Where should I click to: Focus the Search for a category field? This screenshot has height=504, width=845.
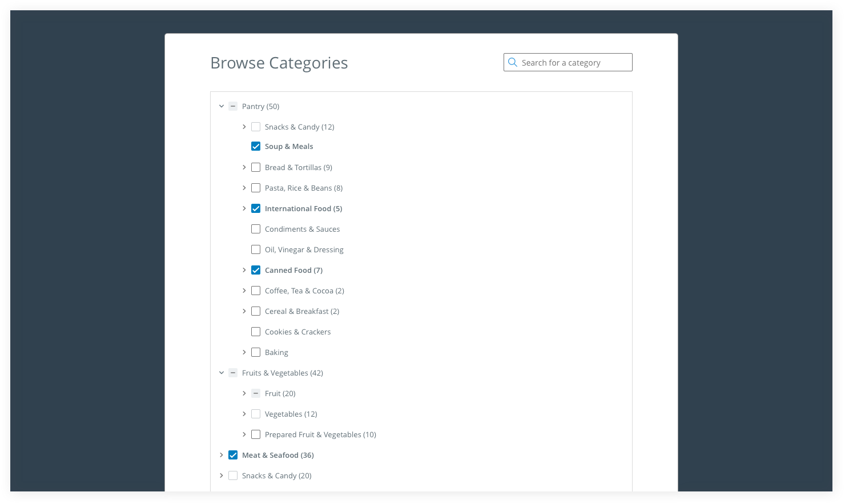568,62
